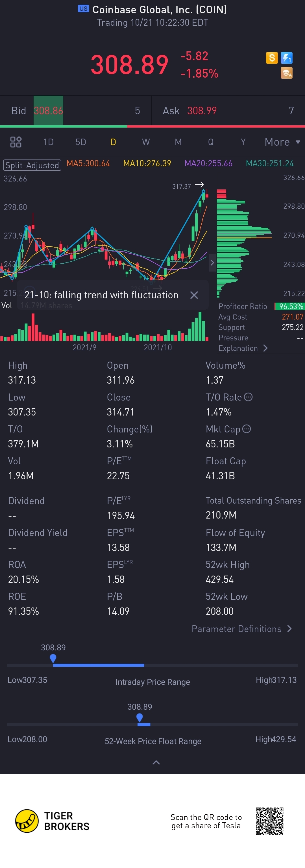This screenshot has height=868, width=305.
Task: Tap the last price 308.89
Action: pyautogui.click(x=130, y=64)
